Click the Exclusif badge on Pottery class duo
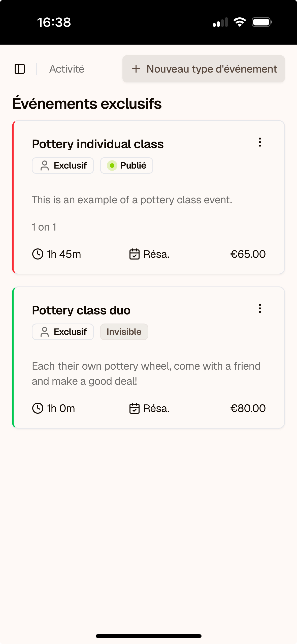The height and width of the screenshot is (644, 297). [63, 332]
